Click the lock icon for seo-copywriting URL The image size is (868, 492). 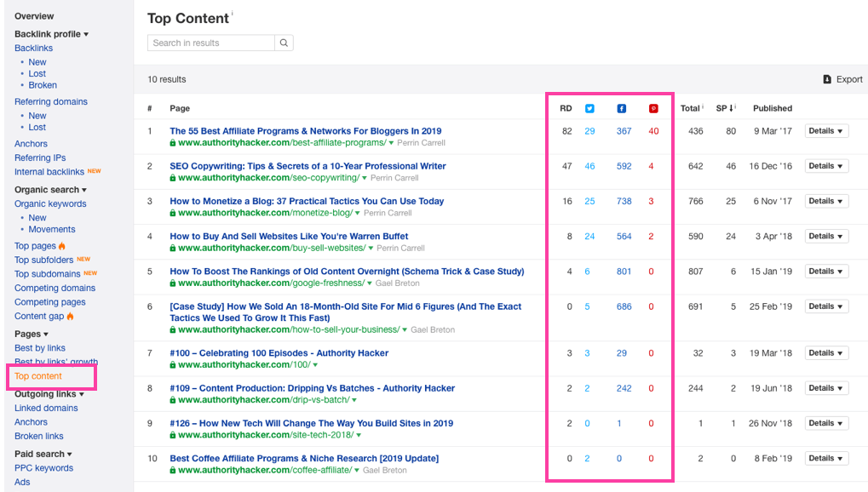[173, 178]
